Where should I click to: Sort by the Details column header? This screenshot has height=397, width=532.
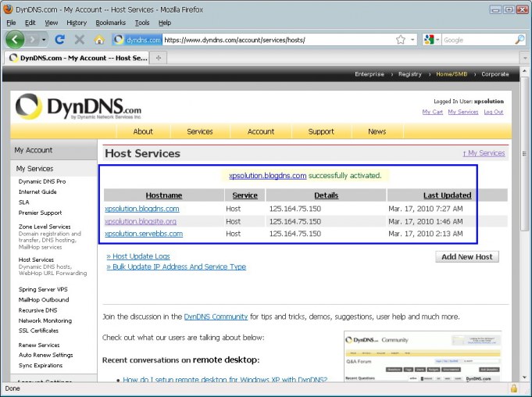pos(326,195)
